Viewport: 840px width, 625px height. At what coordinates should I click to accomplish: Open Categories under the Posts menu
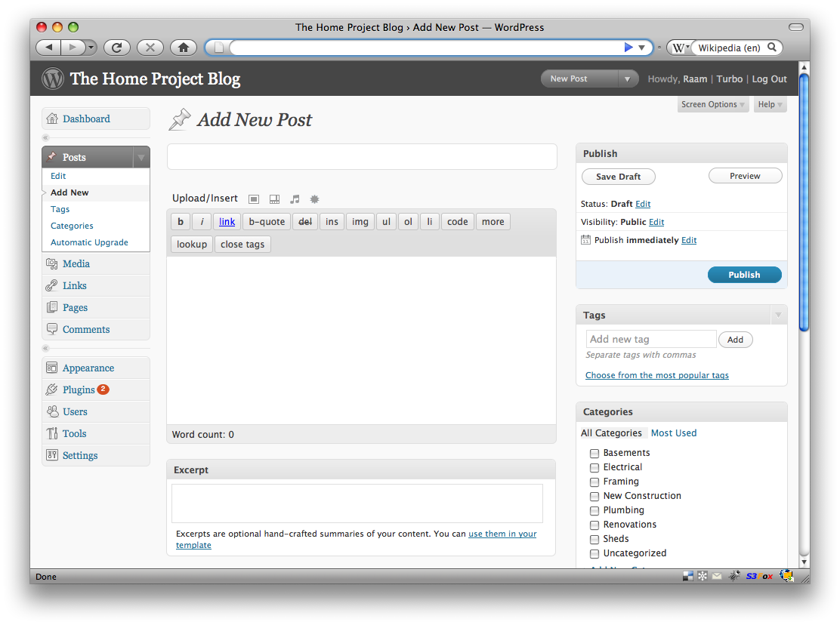[72, 226]
